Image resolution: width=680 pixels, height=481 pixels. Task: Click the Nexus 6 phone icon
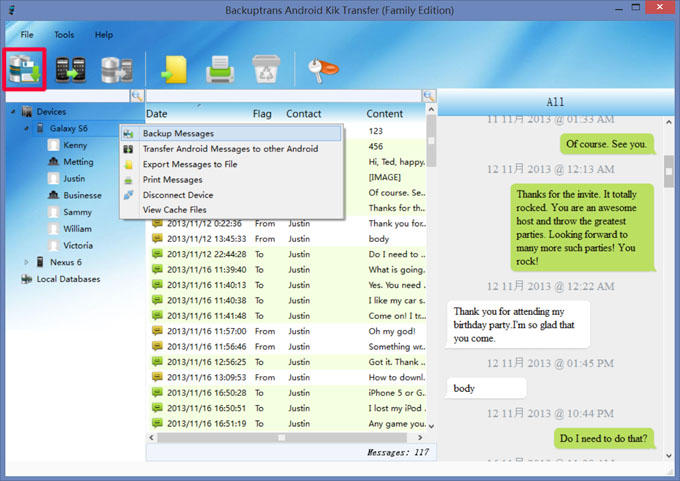click(40, 262)
